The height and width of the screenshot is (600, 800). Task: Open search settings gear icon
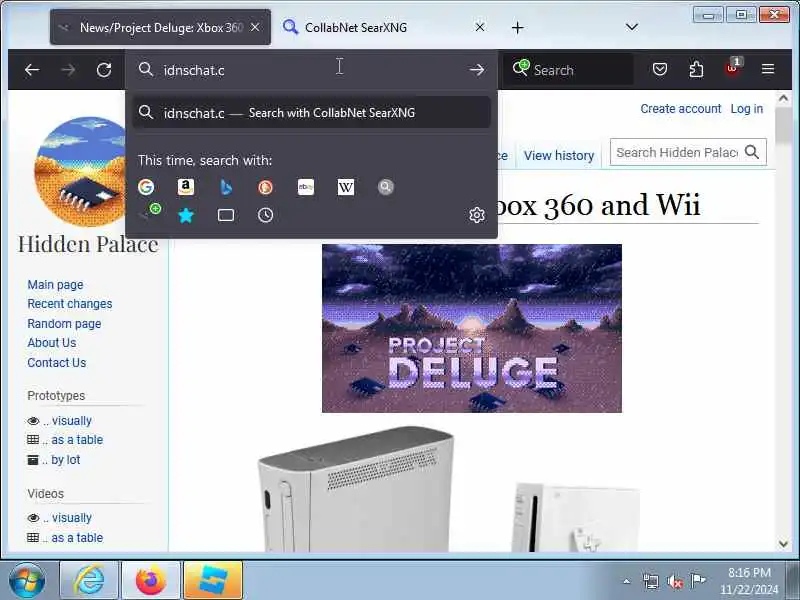477,215
